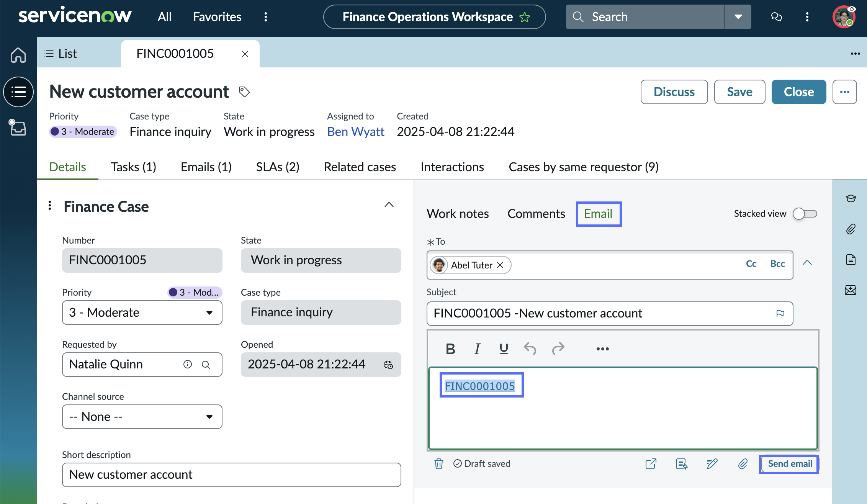This screenshot has width=867, height=504.
Task: Switch to the Emails (1) tab
Action: pyautogui.click(x=206, y=167)
